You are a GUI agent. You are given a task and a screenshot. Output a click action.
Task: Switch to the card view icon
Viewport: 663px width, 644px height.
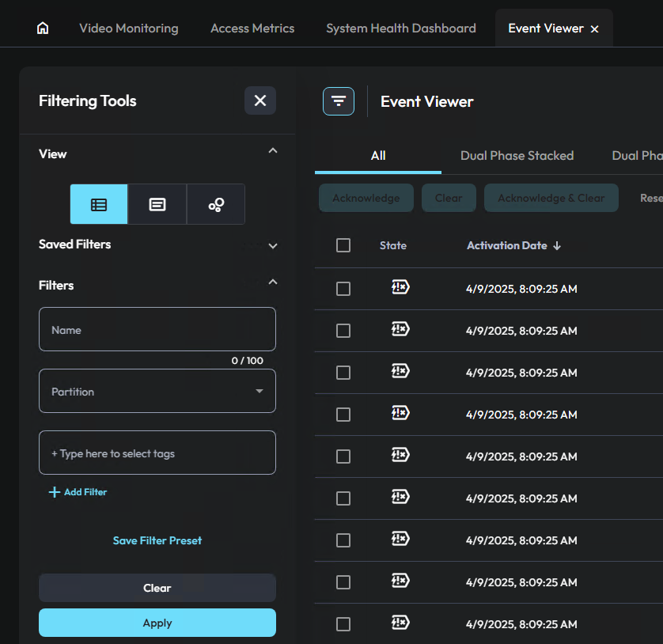(x=157, y=204)
